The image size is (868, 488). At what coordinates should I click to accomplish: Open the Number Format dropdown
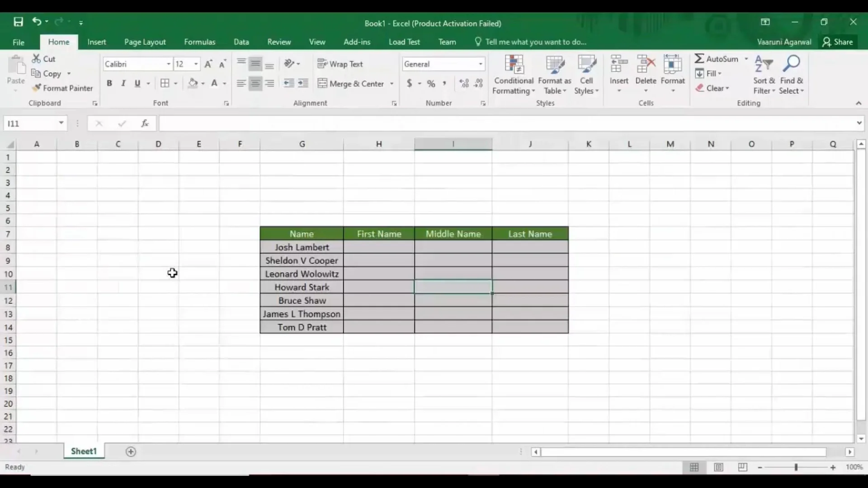tap(481, 64)
